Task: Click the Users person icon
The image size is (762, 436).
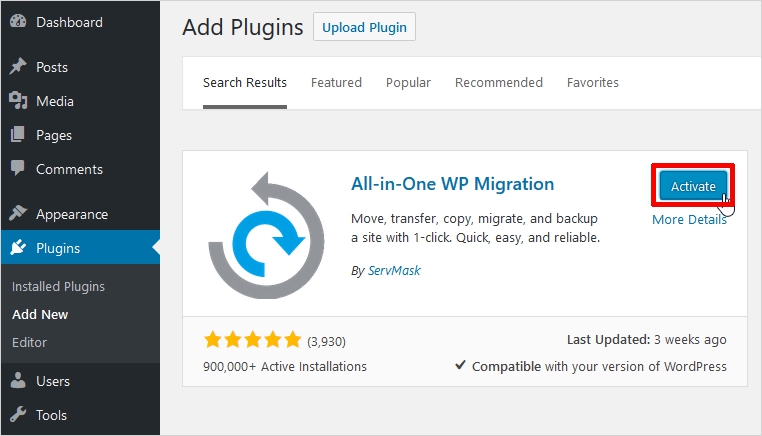Action: point(18,381)
